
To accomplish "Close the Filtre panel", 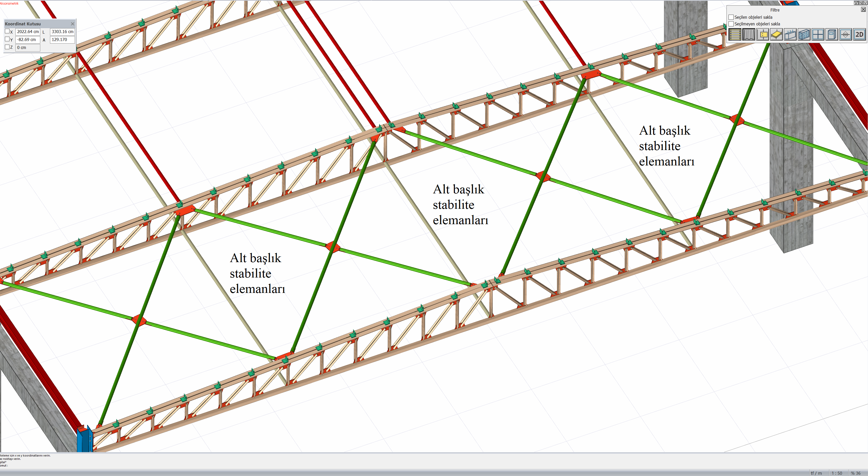I will [863, 9].
